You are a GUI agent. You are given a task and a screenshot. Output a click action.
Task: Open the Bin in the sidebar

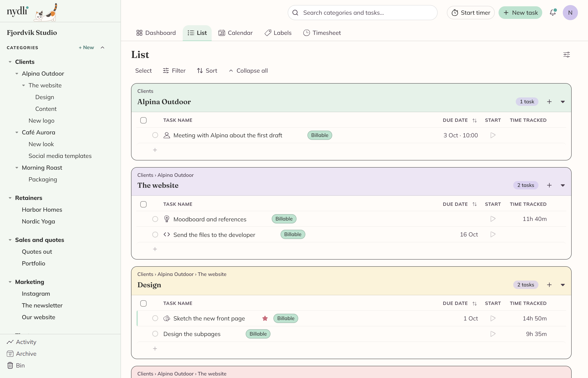16,365
